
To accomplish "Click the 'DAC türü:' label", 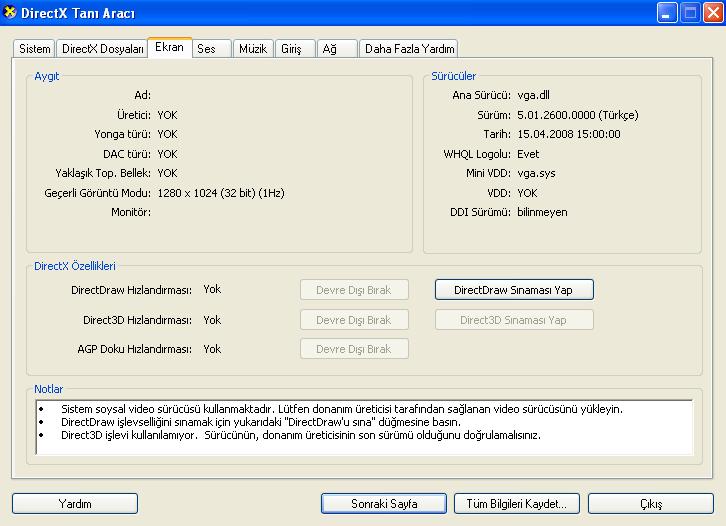I will [x=127, y=154].
